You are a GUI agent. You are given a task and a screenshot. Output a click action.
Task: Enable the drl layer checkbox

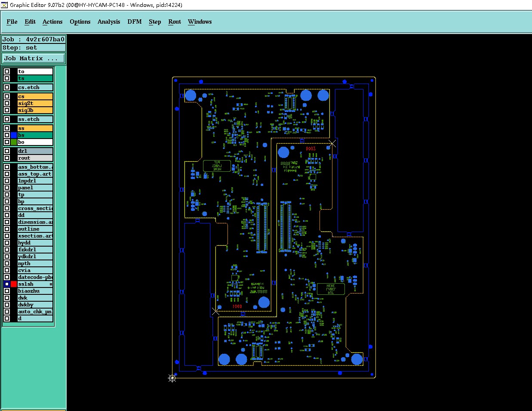(x=7, y=151)
